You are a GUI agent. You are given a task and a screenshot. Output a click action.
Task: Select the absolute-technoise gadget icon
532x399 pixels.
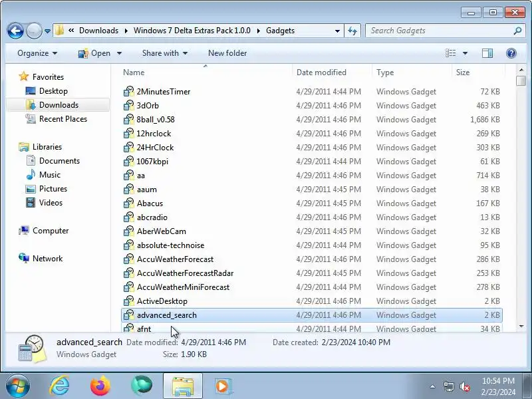click(128, 245)
